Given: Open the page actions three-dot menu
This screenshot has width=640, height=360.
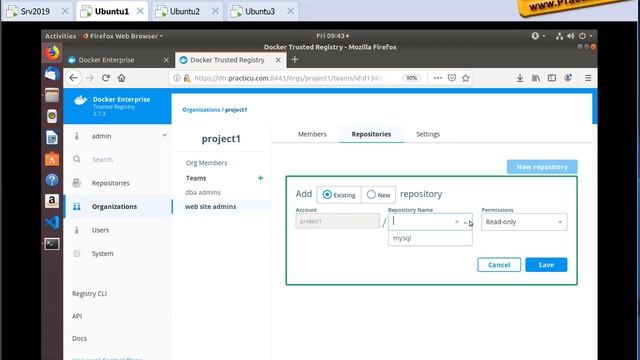Looking at the screenshot, I should click(438, 78).
